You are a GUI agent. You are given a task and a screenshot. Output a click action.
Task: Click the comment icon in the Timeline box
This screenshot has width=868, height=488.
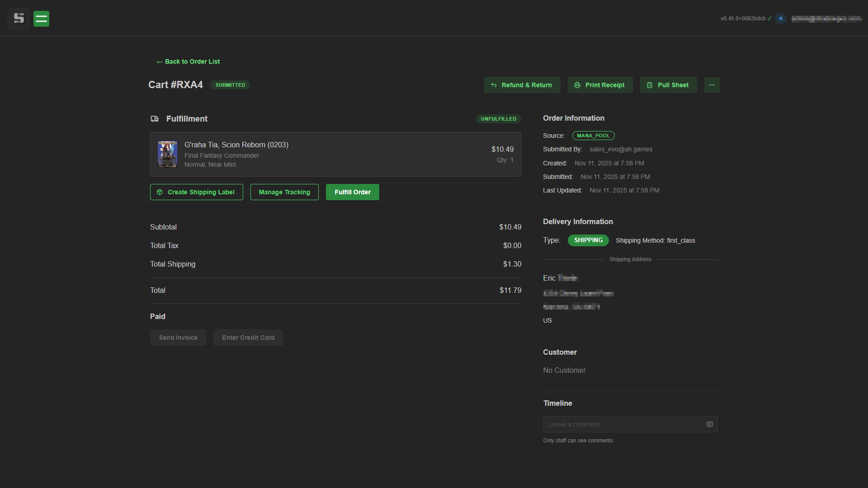(x=709, y=424)
